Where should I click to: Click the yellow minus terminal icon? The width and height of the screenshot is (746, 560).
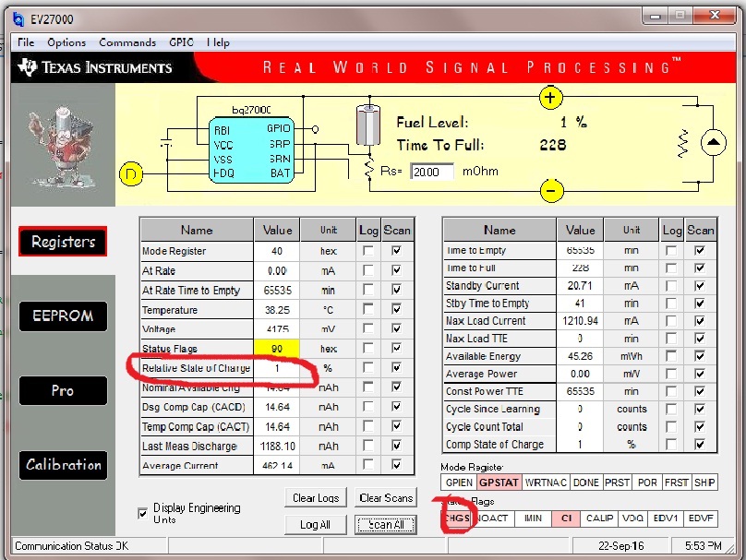tap(552, 191)
